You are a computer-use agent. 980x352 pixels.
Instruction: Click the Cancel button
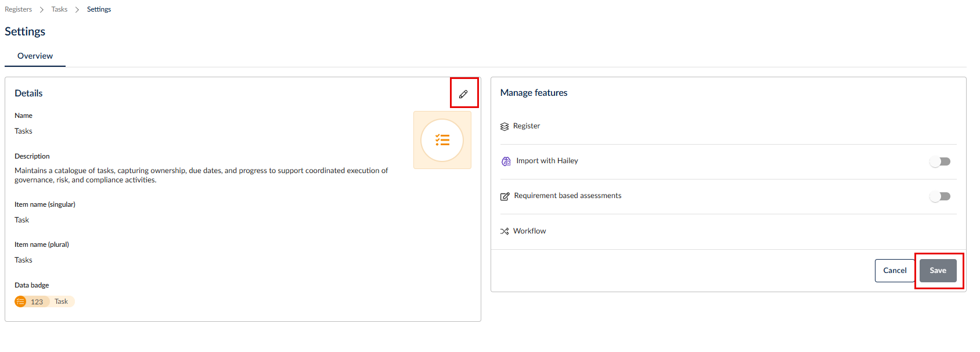(895, 271)
